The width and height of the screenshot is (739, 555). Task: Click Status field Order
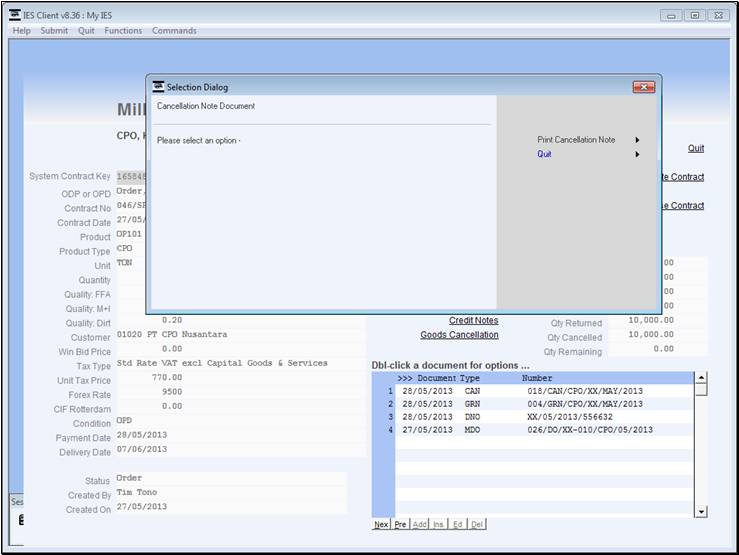(x=231, y=478)
